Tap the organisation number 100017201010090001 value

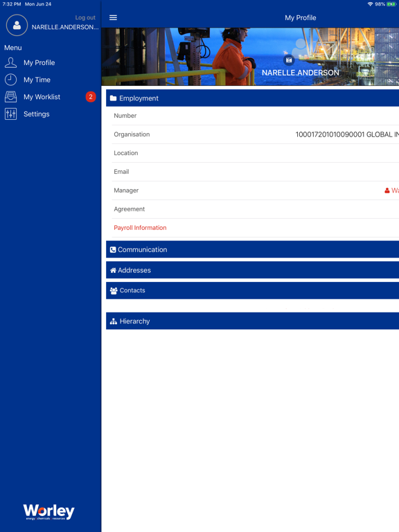[x=330, y=134]
